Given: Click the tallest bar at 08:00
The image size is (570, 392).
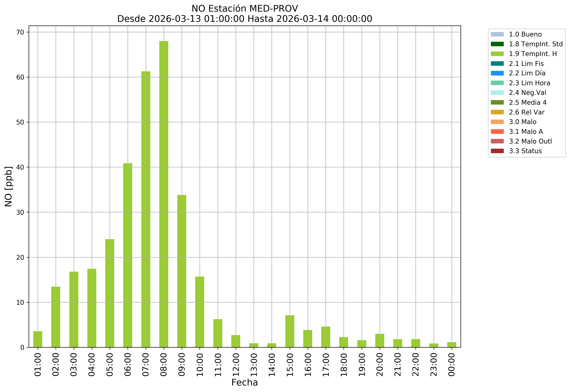Looking at the screenshot, I should [x=164, y=194].
